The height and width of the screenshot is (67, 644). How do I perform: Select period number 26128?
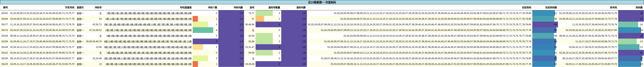5,64
